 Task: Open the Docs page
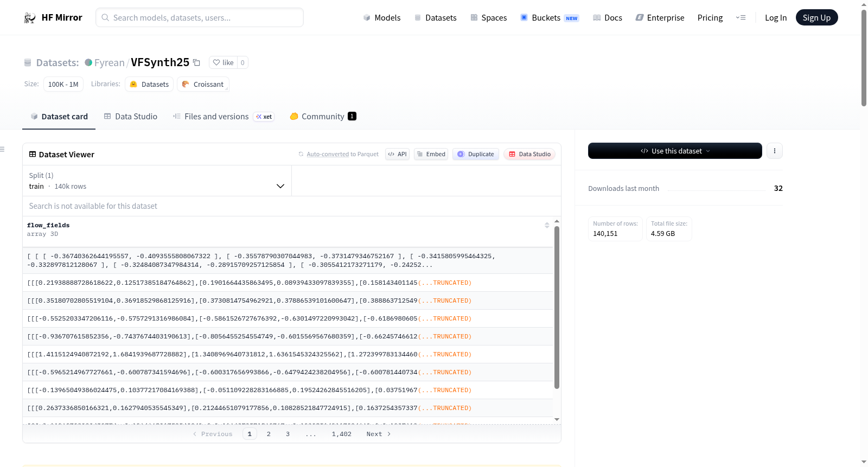coord(608,18)
